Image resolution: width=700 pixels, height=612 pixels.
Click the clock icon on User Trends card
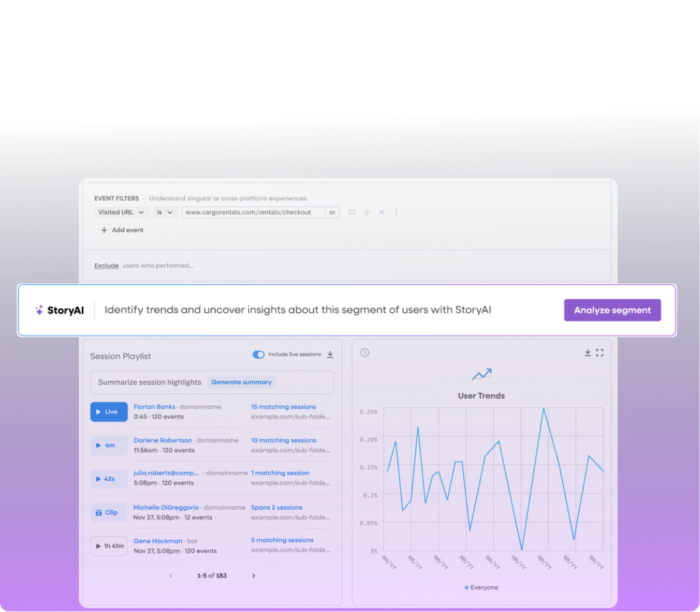(365, 353)
